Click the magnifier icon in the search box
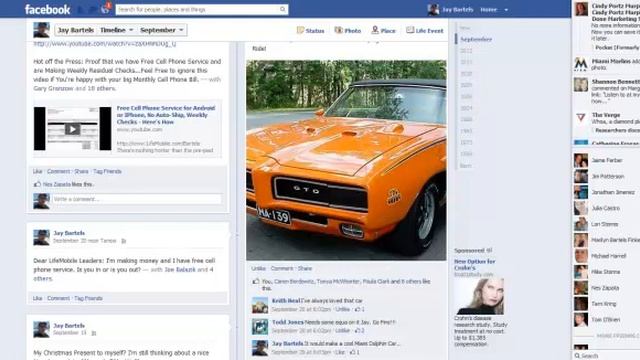 [282, 9]
